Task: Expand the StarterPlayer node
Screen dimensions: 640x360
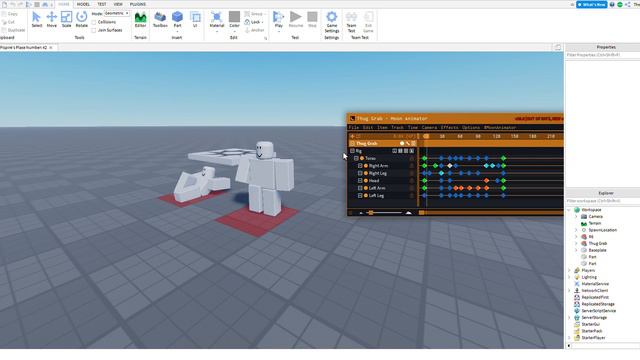Action: point(569,338)
